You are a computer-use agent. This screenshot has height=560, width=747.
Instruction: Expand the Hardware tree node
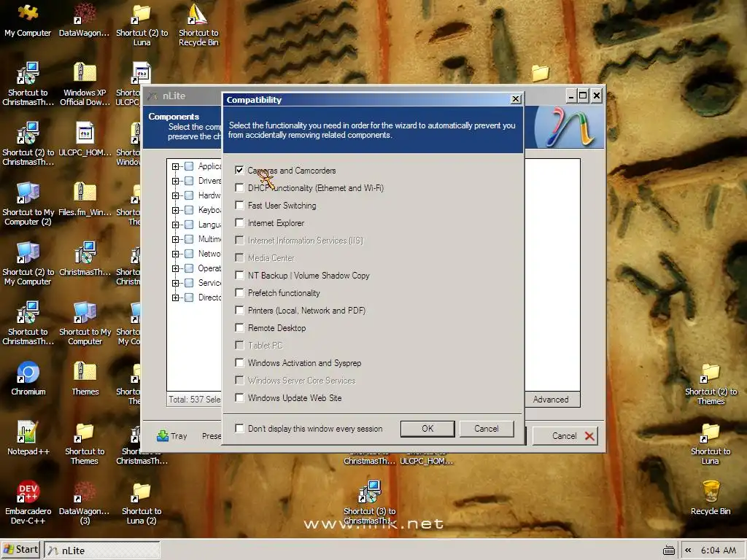tap(175, 195)
